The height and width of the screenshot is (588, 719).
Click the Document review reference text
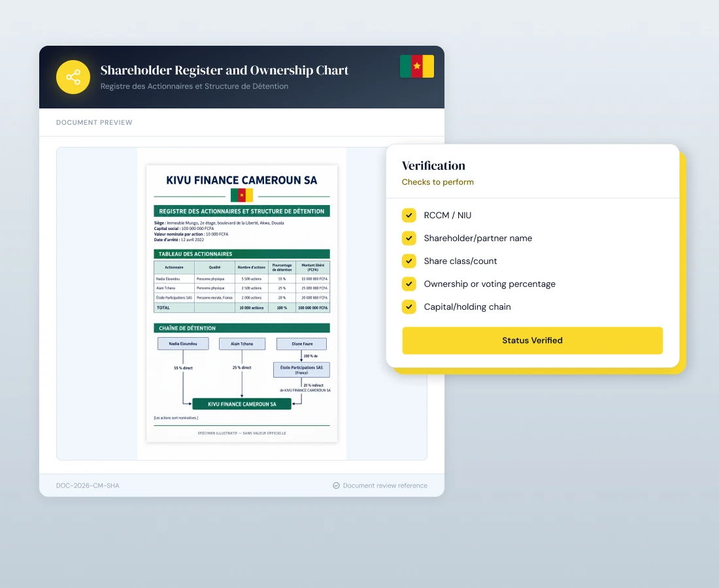(385, 485)
